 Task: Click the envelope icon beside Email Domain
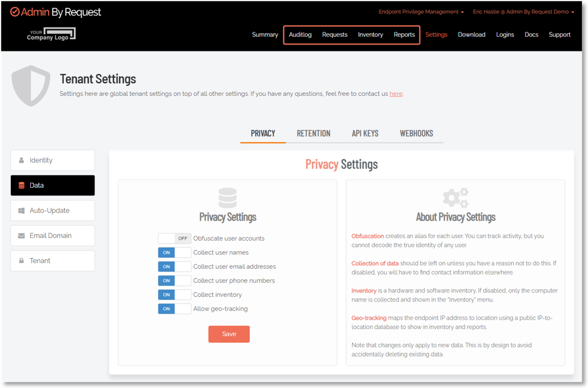click(x=21, y=236)
